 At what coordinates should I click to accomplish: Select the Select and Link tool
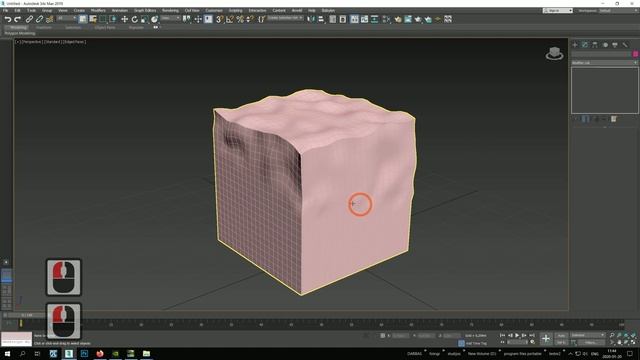(x=29, y=19)
